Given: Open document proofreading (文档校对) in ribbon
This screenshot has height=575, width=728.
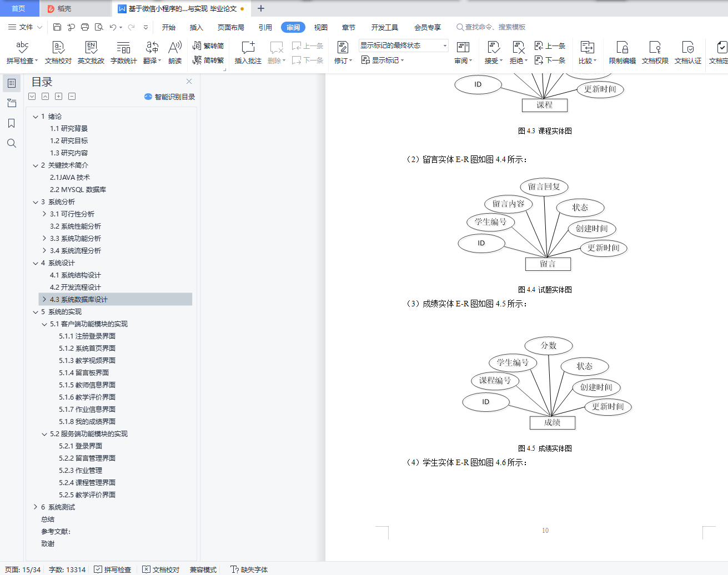Looking at the screenshot, I should tap(58, 53).
